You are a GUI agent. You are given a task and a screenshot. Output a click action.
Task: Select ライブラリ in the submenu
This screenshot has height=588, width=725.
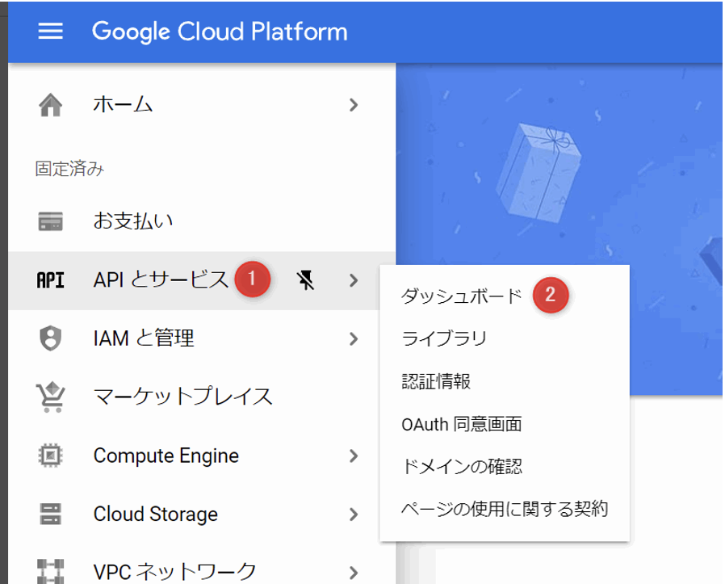(x=444, y=338)
